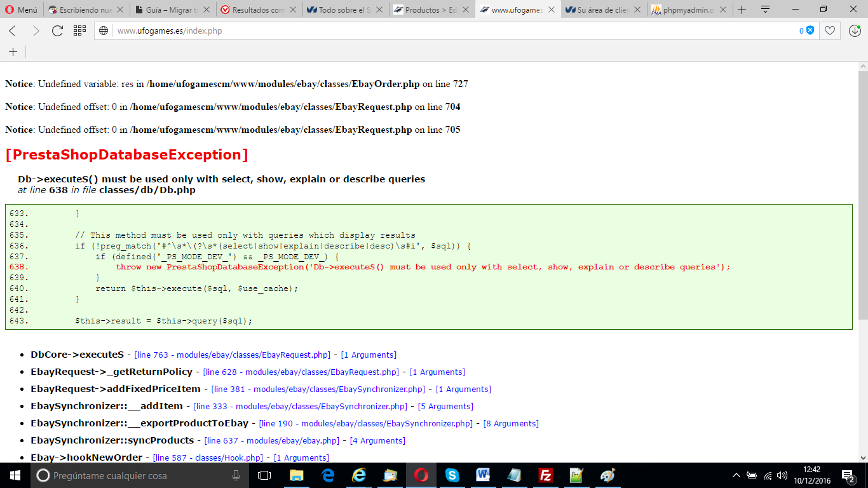Expand '1 Arguments' for EbayRequest->addFixedPriceItem
This screenshot has height=488, width=868.
(x=463, y=390)
